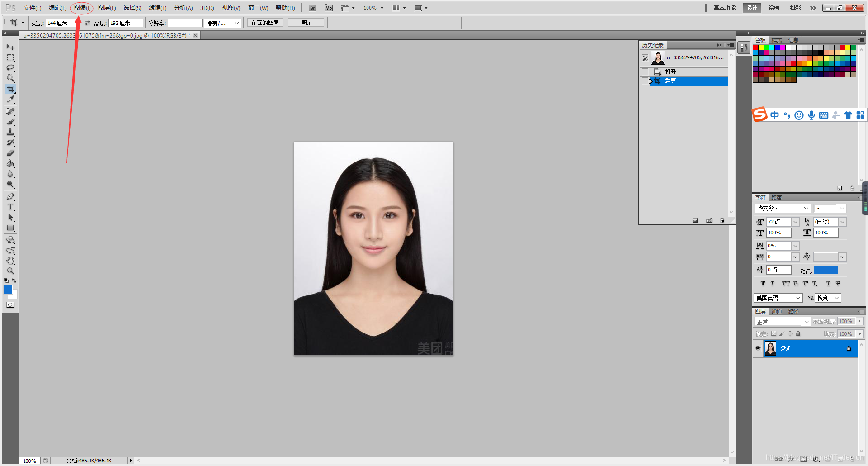Viewport: 868px width, 466px height.
Task: Toggle Underline text style
Action: point(828,284)
